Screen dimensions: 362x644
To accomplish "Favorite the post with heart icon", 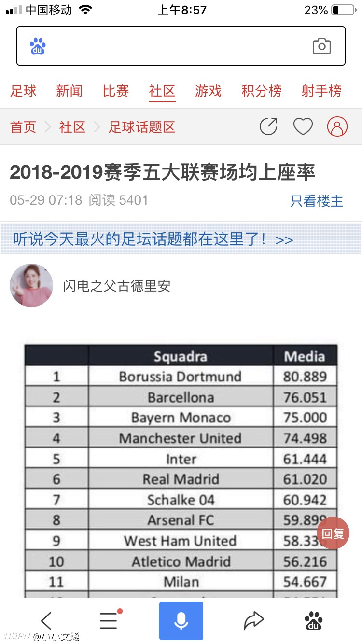I will [x=303, y=126].
